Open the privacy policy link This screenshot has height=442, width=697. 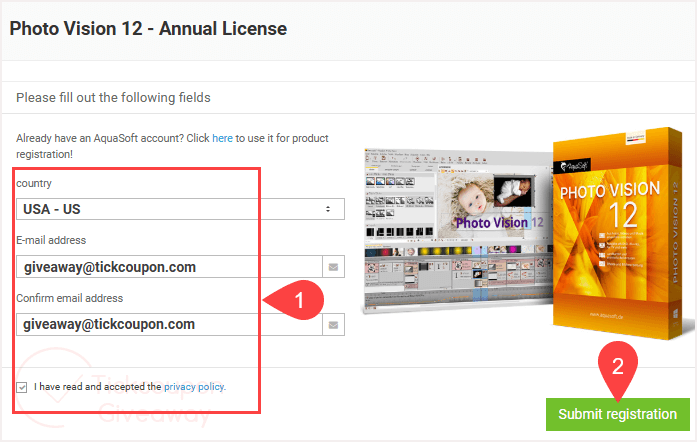point(194,387)
